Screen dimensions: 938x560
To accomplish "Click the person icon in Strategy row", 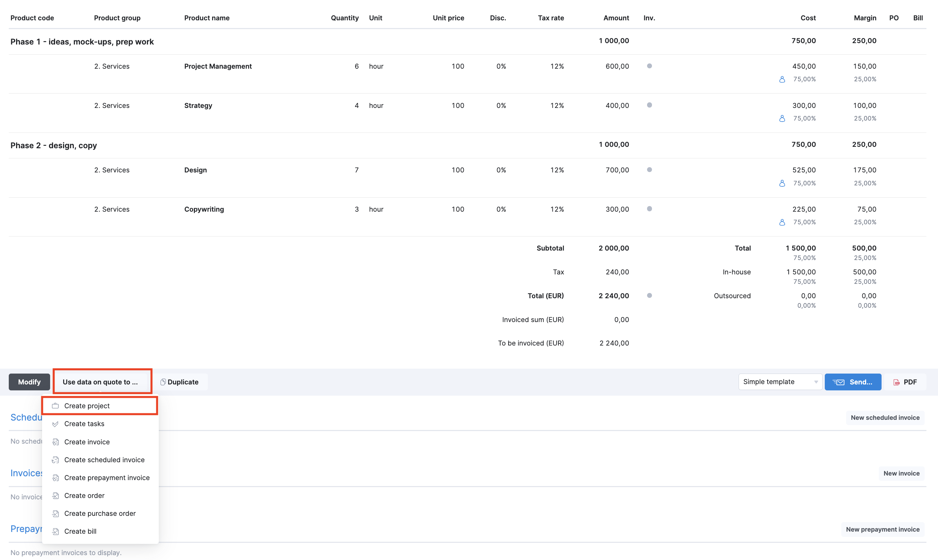I will click(x=782, y=118).
